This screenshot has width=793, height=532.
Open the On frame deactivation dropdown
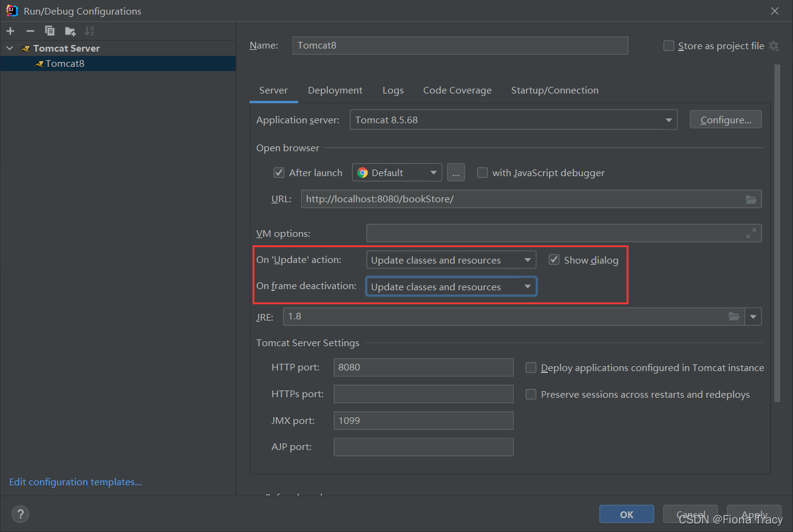[x=451, y=287]
